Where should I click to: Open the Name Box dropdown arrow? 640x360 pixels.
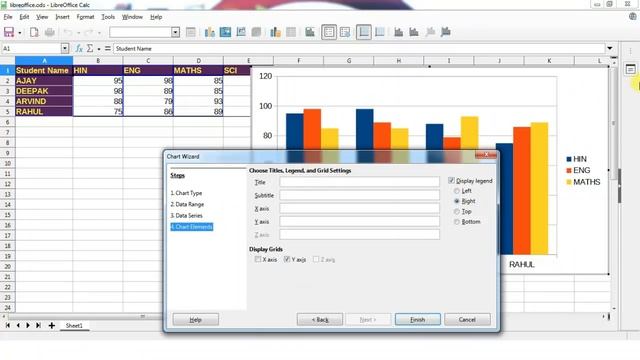[x=64, y=49]
